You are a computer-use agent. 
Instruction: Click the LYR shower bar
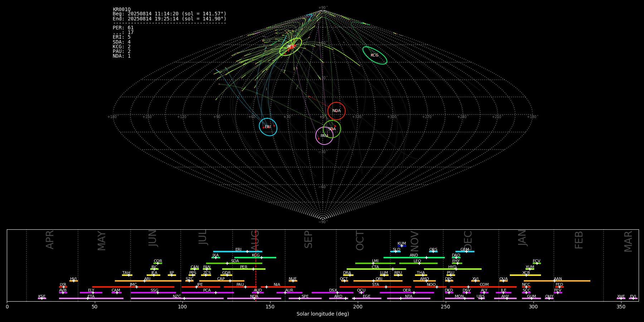click(x=63, y=287)
